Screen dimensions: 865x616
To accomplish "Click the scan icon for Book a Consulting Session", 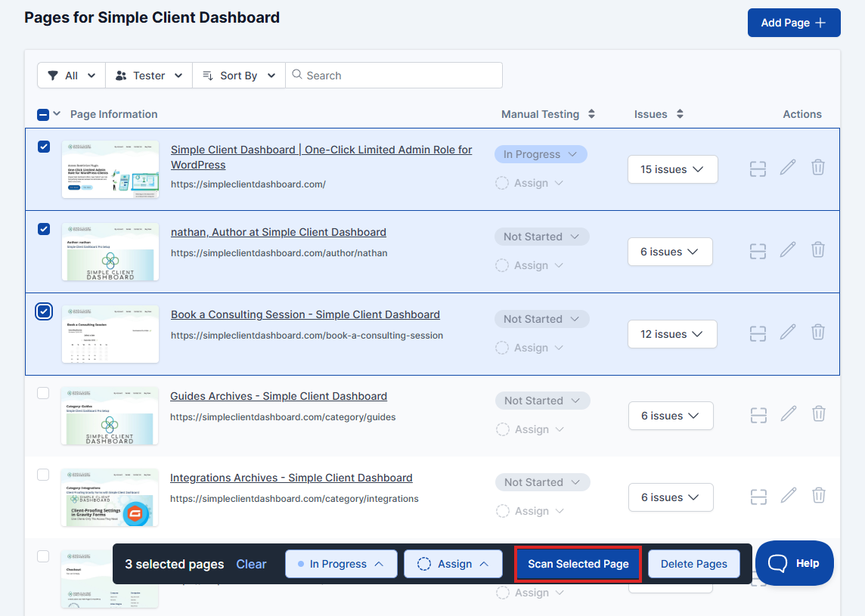I will [758, 333].
